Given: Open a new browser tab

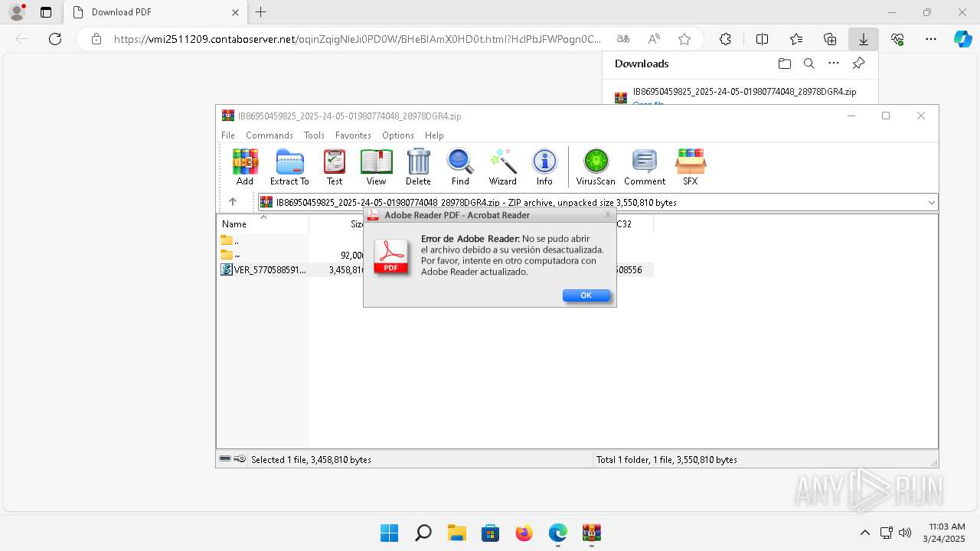Looking at the screenshot, I should [261, 12].
